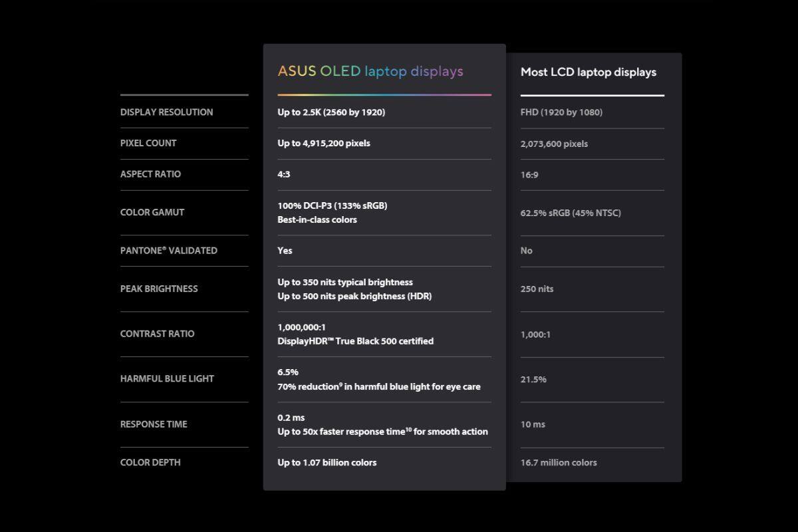Viewport: 798px width, 532px height.
Task: Select the '100% DCI-P3 (133% sRGB)' text
Action: click(332, 205)
